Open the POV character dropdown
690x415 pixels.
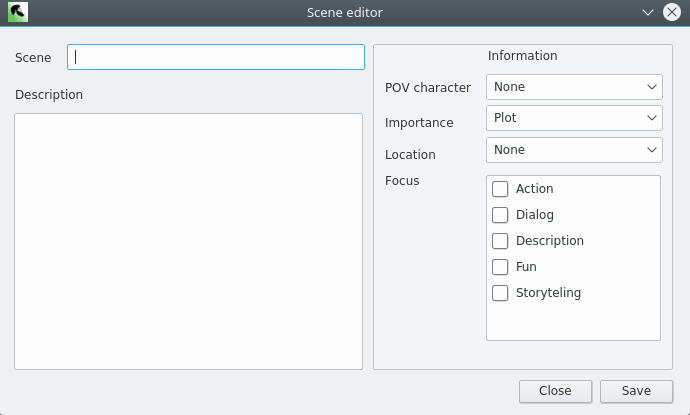(x=574, y=87)
